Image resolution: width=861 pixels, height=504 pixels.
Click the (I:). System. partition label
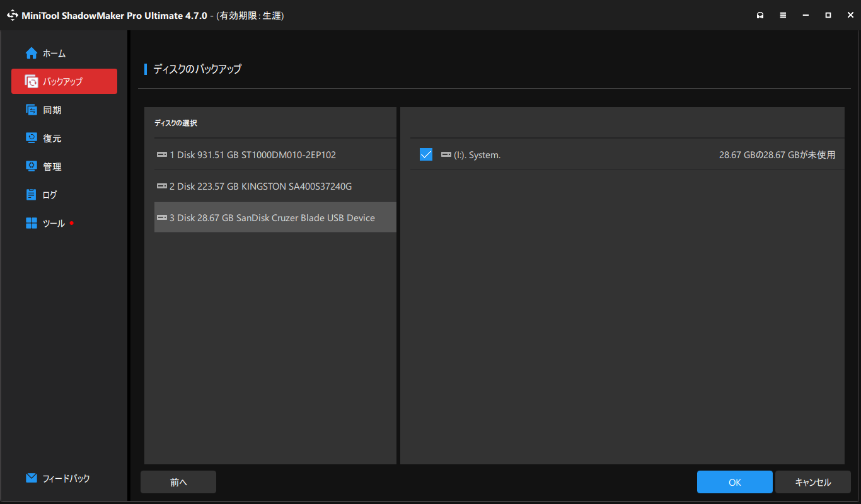[477, 155]
